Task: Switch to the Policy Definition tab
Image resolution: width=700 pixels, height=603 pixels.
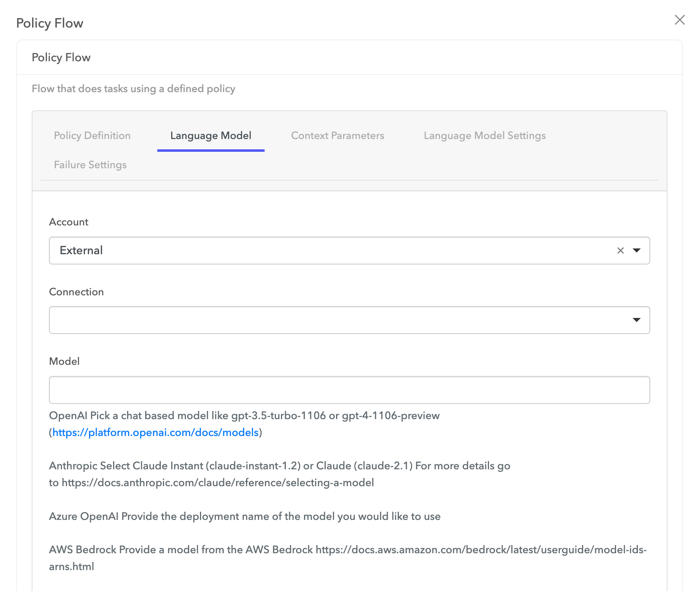Action: click(92, 136)
